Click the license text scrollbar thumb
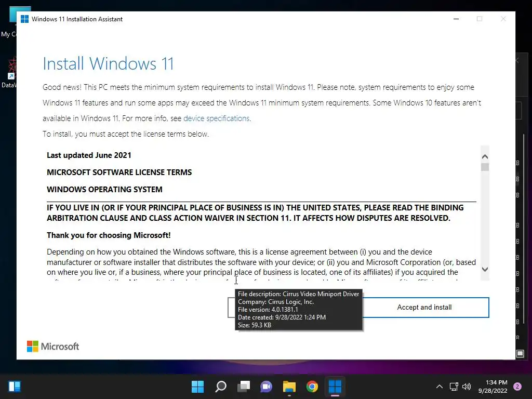The height and width of the screenshot is (399, 532). [485, 167]
